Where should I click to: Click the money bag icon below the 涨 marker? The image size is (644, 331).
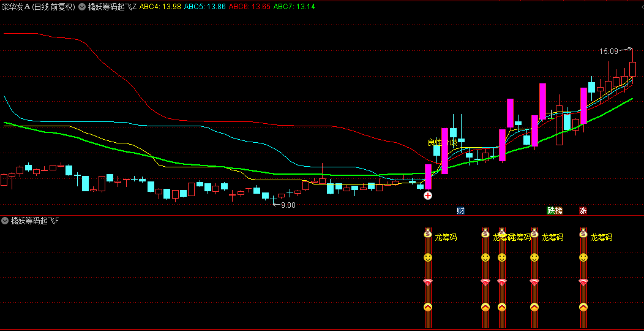click(583, 233)
